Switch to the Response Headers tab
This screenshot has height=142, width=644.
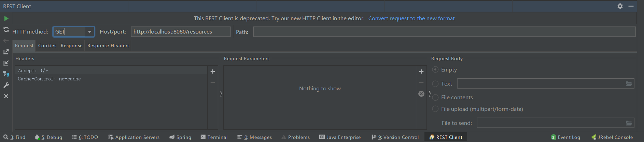click(x=108, y=46)
